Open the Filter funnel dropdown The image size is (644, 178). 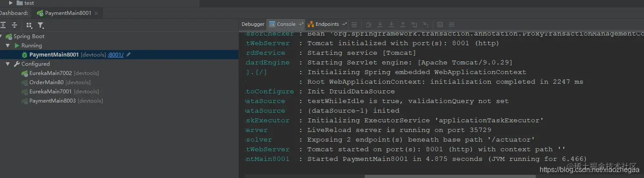pyautogui.click(x=40, y=25)
